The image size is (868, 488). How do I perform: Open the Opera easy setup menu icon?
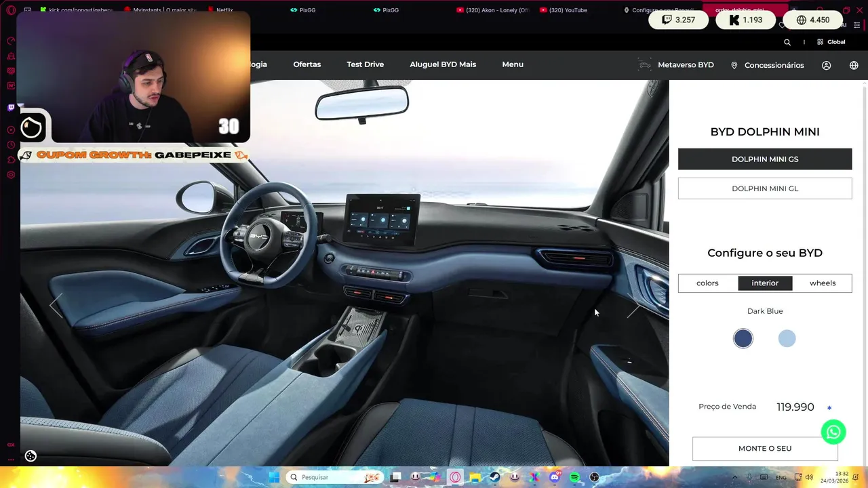[856, 25]
